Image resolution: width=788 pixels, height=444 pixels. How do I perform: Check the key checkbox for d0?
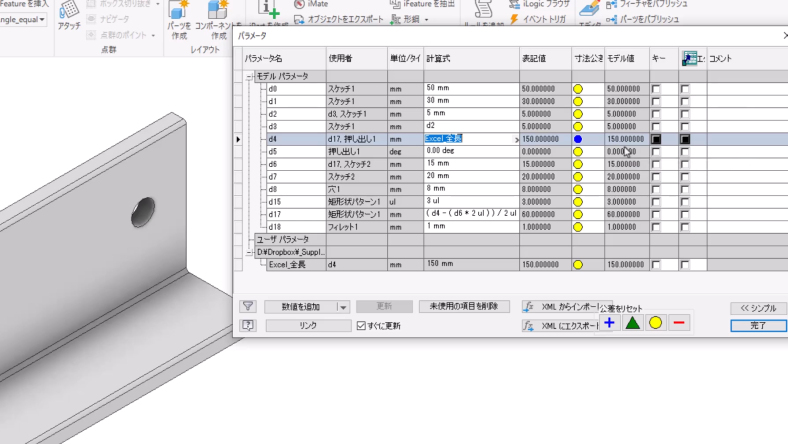tap(656, 90)
